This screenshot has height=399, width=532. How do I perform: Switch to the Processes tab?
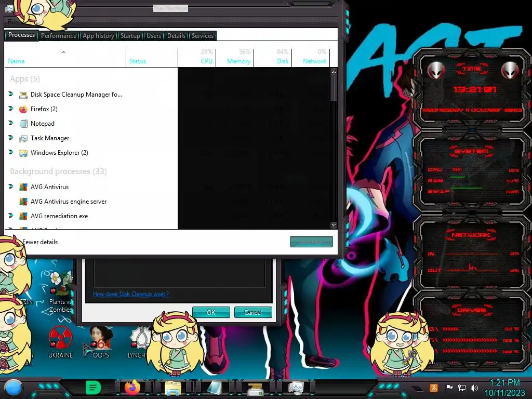pos(21,35)
